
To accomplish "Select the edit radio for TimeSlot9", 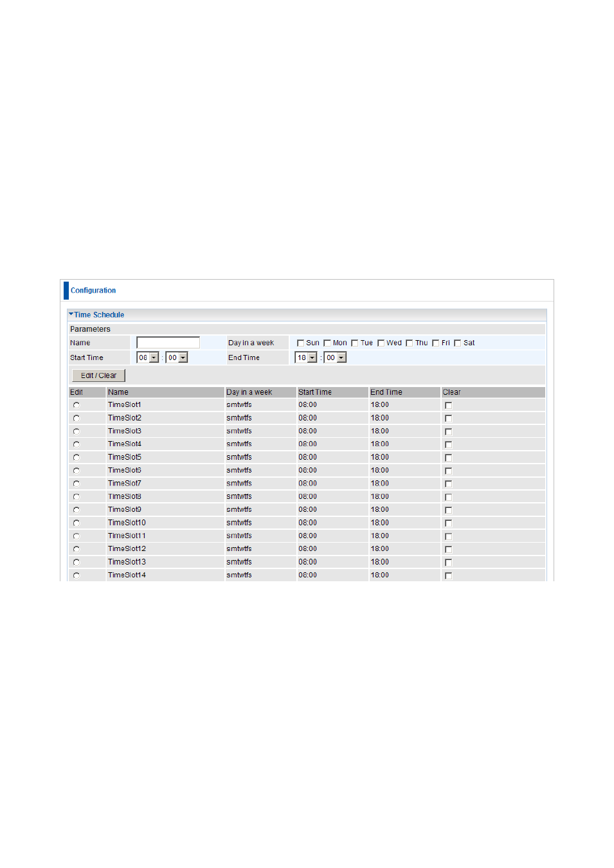I will (x=77, y=510).
